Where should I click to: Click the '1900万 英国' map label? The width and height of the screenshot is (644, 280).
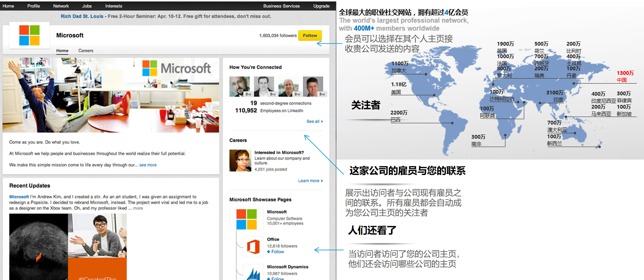[x=505, y=47]
